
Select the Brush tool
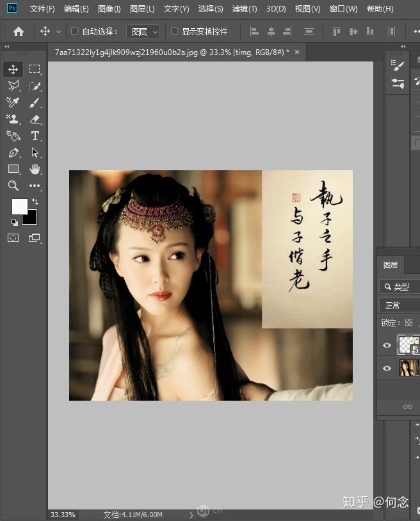[35, 102]
